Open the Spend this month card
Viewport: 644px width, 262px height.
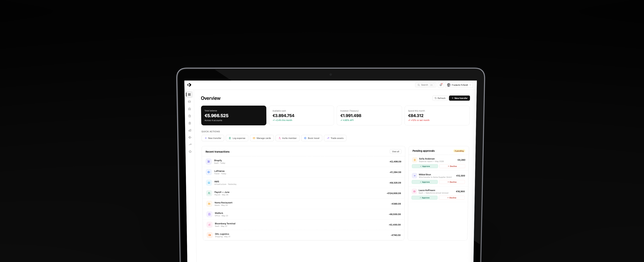(x=437, y=115)
